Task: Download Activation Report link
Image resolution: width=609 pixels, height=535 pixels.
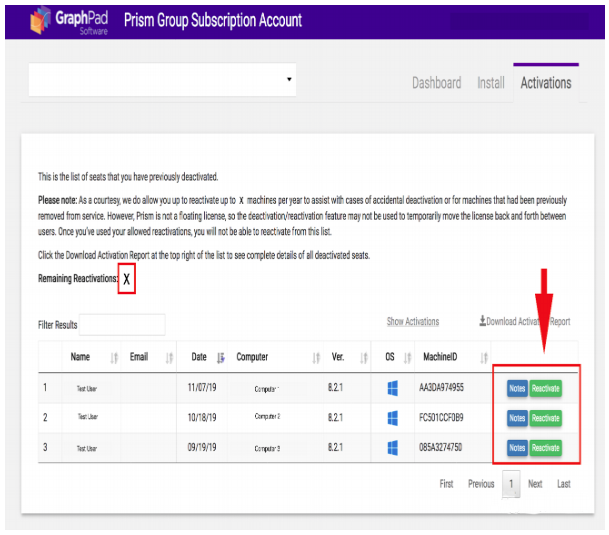Action: click(524, 321)
